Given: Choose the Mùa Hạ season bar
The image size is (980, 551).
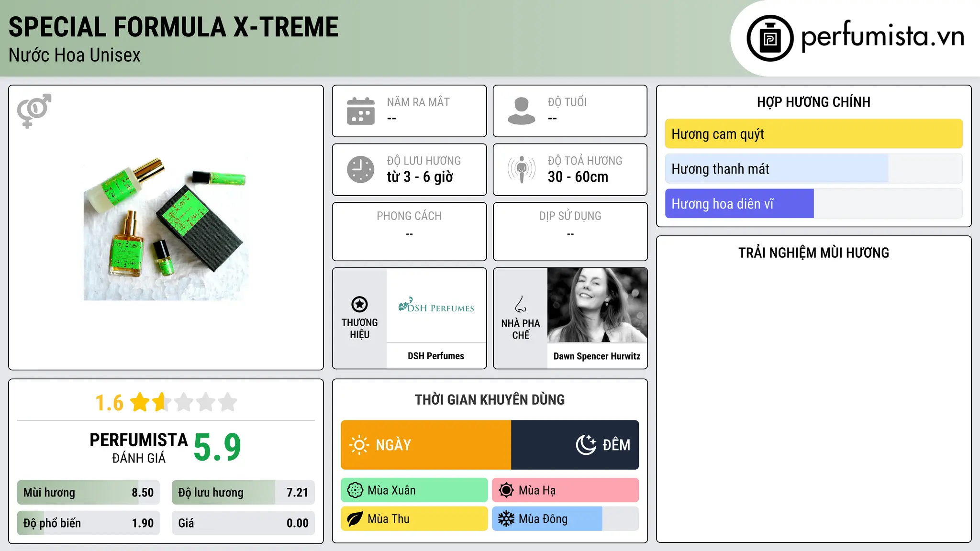Looking at the screenshot, I should click(566, 490).
